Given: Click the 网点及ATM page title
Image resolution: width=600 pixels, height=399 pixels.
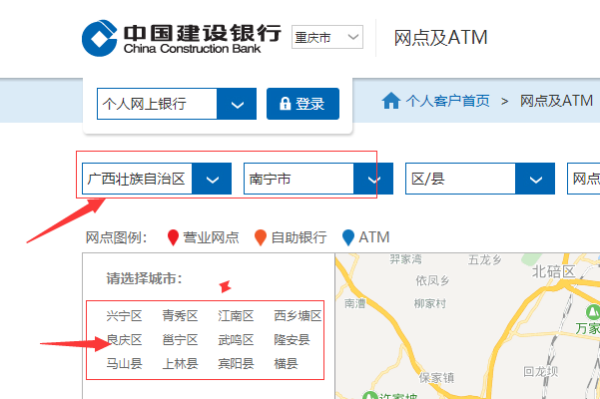Looking at the screenshot, I should click(441, 38).
